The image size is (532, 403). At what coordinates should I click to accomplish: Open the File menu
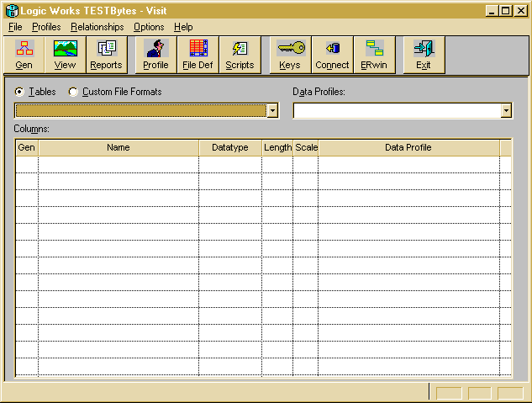[x=15, y=27]
